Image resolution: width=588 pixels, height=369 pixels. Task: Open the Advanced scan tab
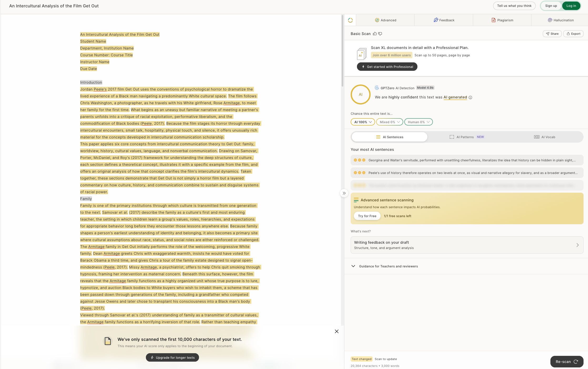385,20
